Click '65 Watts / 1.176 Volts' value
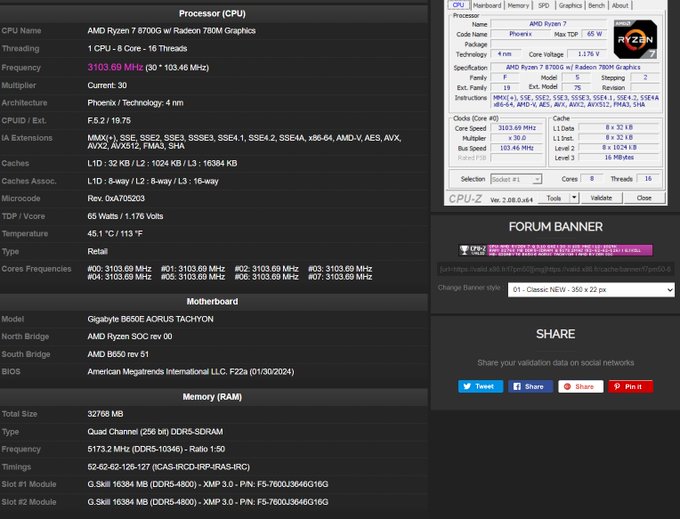The image size is (680, 519). coord(125,216)
